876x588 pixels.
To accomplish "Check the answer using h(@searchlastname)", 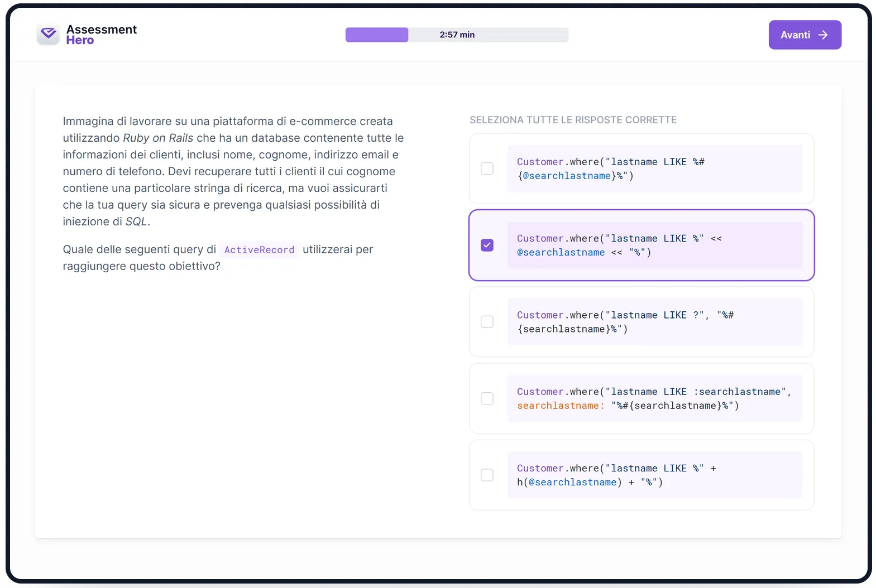I will tap(487, 475).
